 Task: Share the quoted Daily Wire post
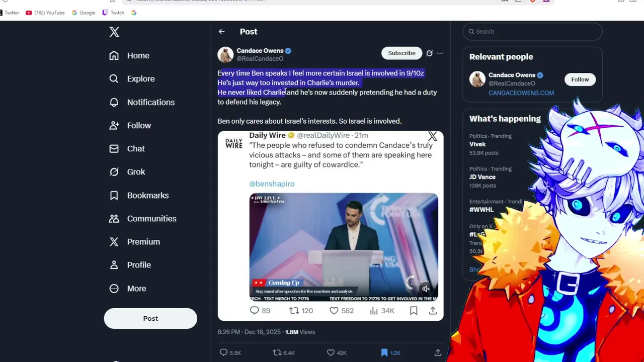tap(433, 311)
